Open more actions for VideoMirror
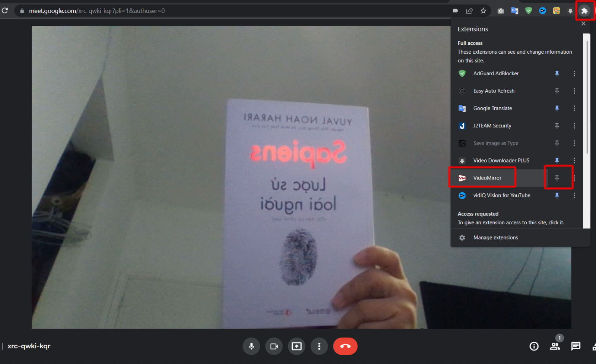 tap(574, 178)
